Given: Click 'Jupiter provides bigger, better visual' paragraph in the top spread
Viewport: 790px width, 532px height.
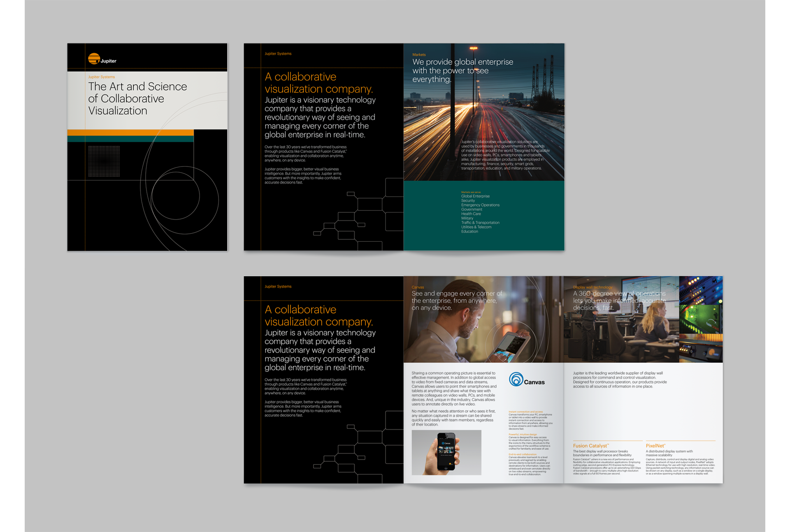Looking at the screenshot, I should click(x=303, y=176).
